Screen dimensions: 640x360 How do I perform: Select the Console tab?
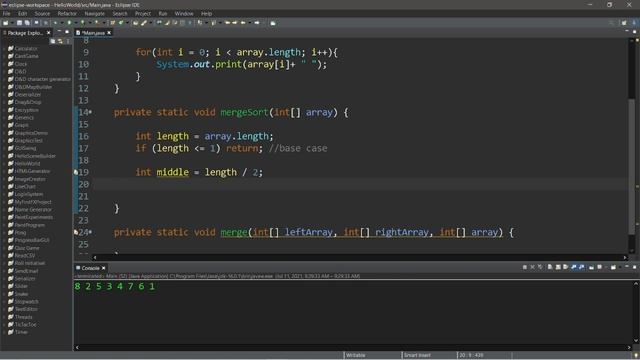pyautogui.click(x=90, y=268)
